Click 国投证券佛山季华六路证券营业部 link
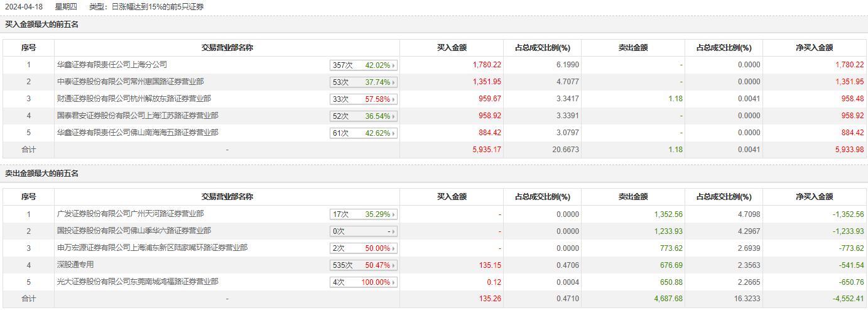Image resolution: width=868 pixels, height=310 pixels. (134, 231)
